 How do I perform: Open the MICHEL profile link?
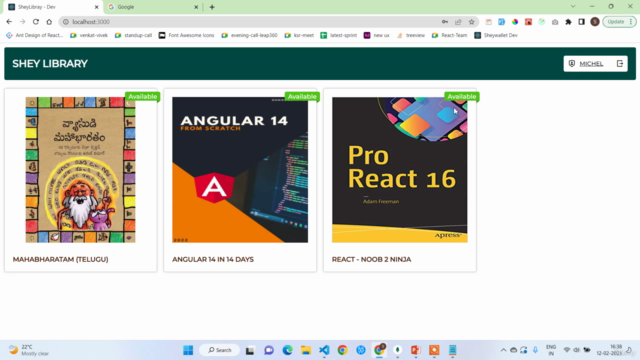[591, 64]
